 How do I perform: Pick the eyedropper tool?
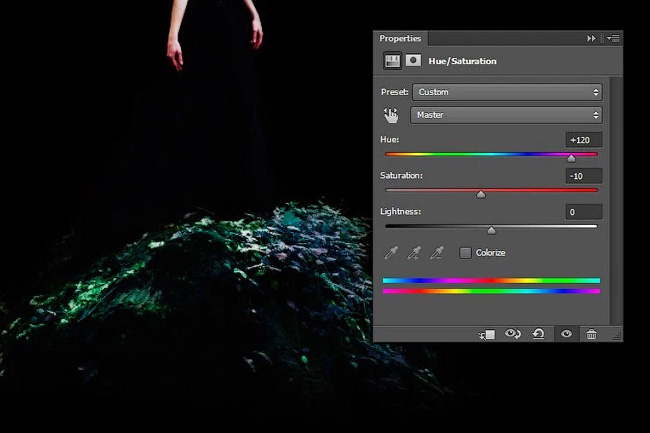tap(391, 252)
